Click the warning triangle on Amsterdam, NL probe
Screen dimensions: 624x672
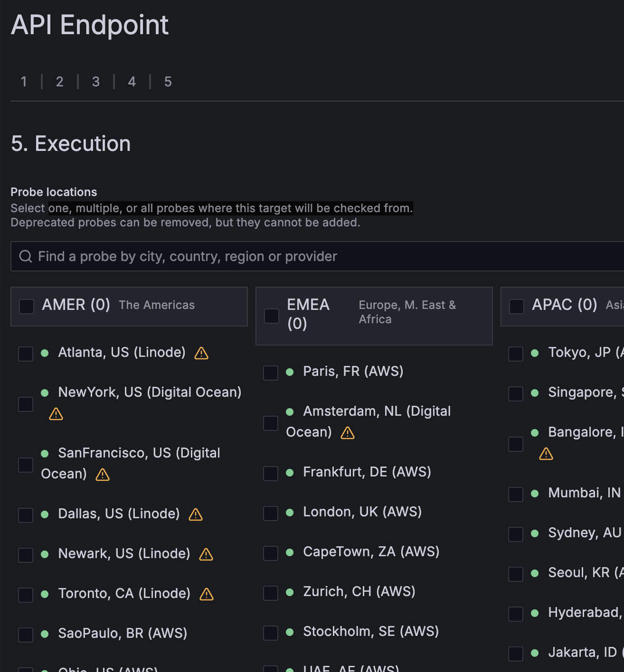point(347,432)
